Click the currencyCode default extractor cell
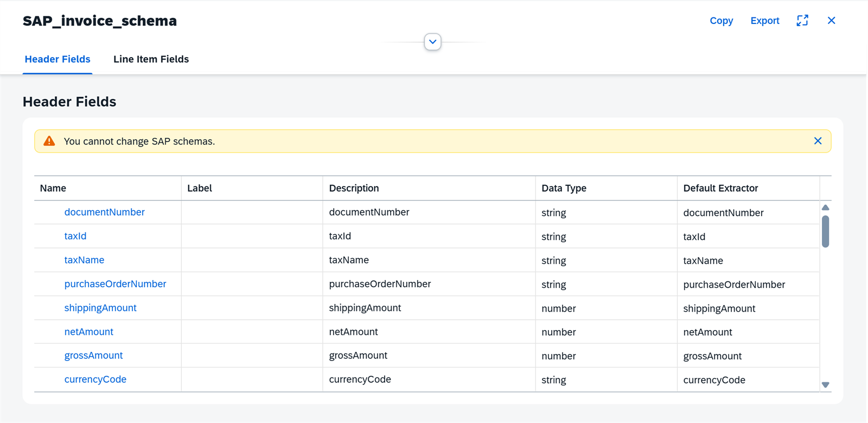The image size is (868, 423). point(748,380)
